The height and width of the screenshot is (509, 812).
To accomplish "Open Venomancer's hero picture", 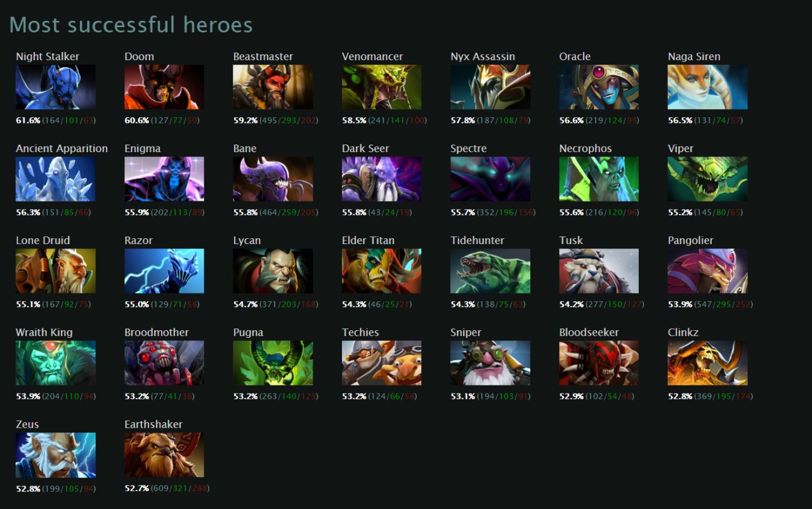I will 381,87.
